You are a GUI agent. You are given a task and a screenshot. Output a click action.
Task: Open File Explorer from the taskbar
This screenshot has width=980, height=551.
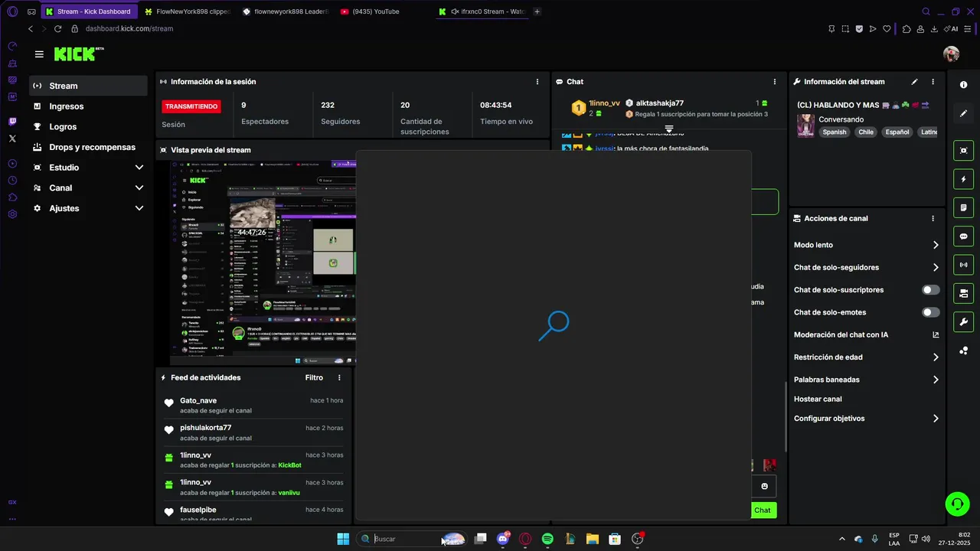[x=592, y=539]
